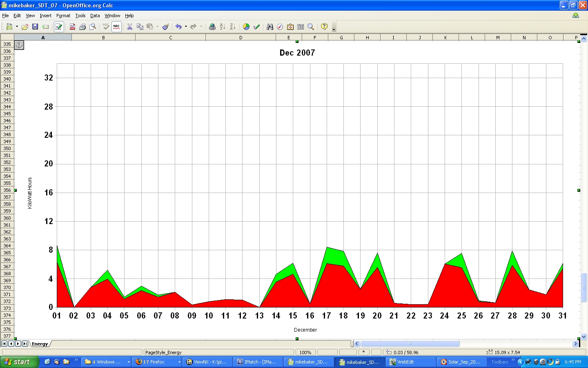
Task: Open Find & Replace binoculars
Action: (x=270, y=27)
